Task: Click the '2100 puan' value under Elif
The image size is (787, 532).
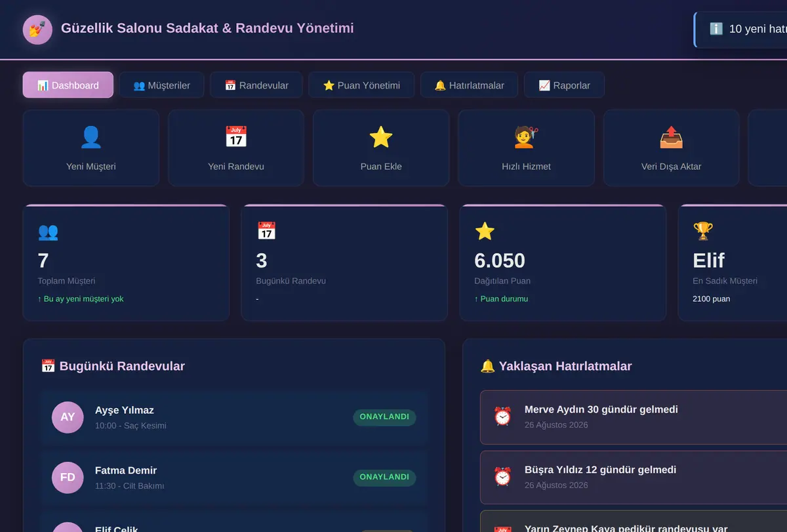Action: coord(712,299)
